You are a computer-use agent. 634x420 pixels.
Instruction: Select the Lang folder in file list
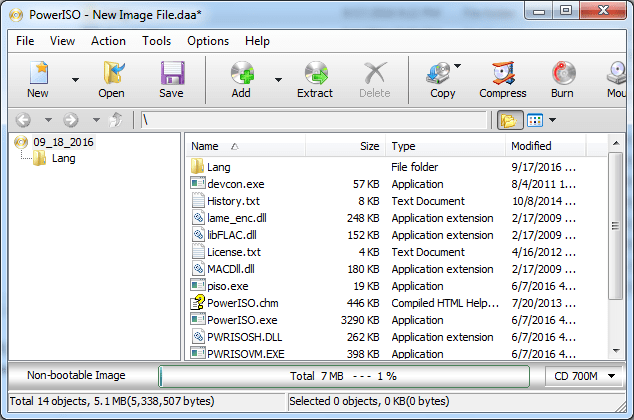219,167
